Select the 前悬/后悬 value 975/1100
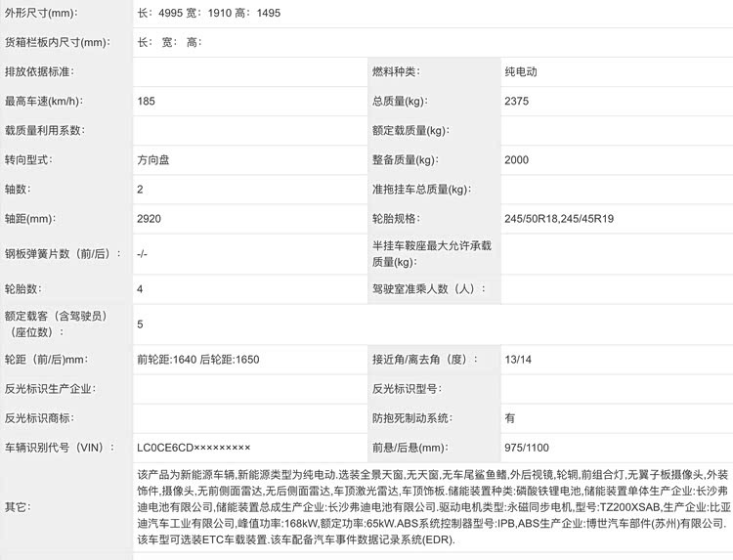This screenshot has width=733, height=560. [527, 447]
